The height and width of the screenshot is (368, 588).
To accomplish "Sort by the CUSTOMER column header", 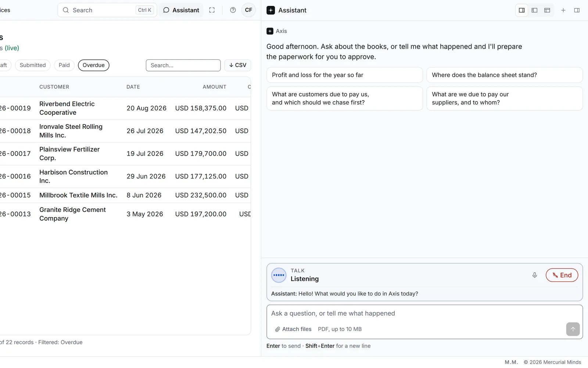I will 54,87.
